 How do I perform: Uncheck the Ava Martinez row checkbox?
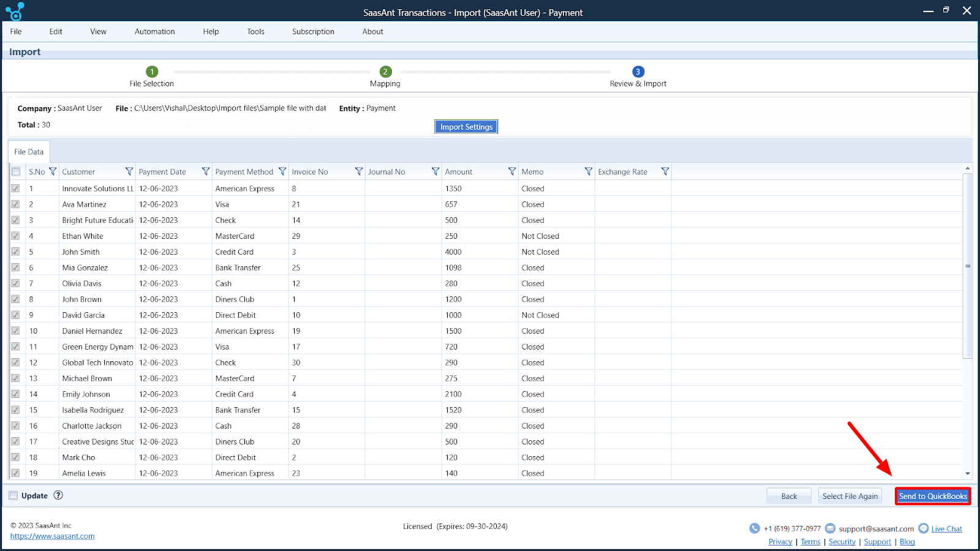(15, 204)
